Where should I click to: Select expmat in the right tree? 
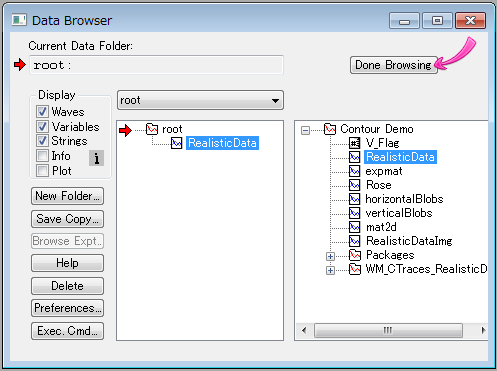[384, 171]
